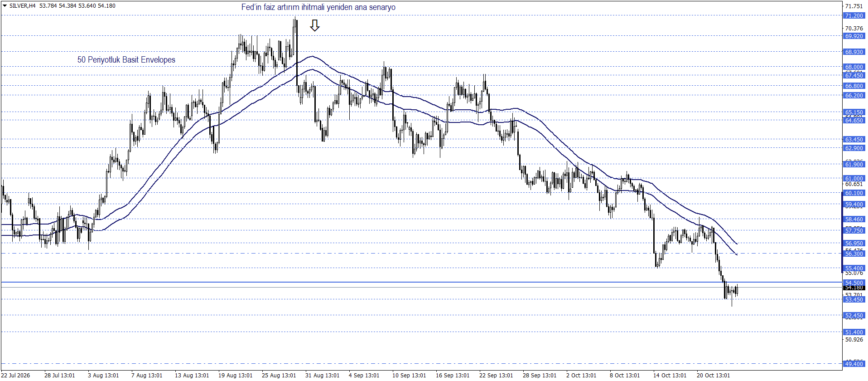Click the 71.200 price level label
This screenshot has width=868, height=381.
pyautogui.click(x=854, y=16)
